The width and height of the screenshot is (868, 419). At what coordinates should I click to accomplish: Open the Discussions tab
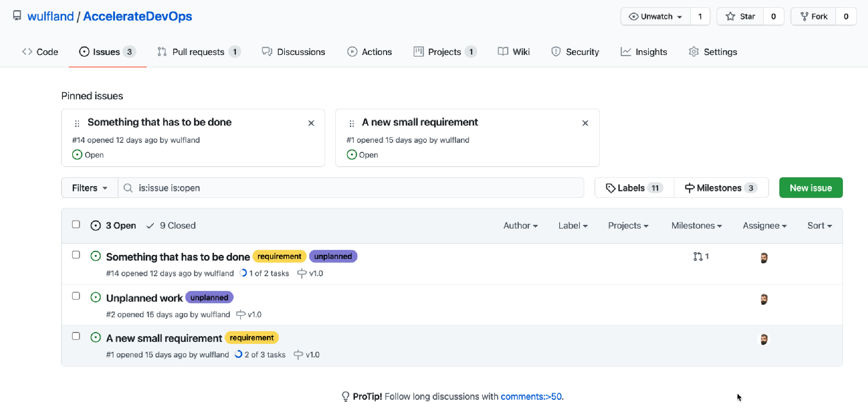point(293,52)
